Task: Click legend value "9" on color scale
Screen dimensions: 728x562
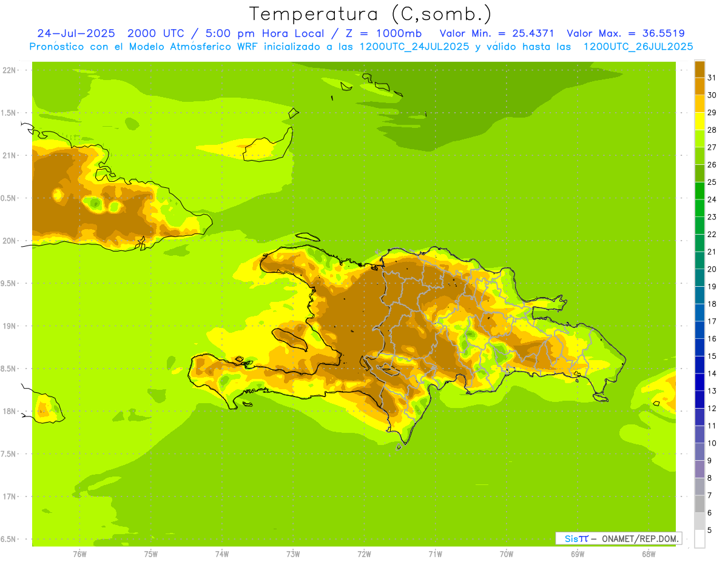Action: 710,461
